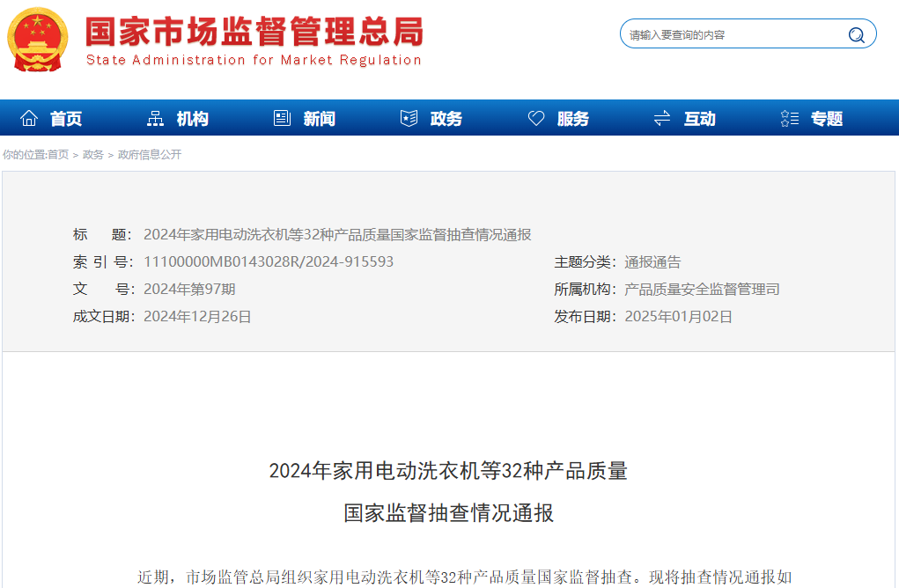Image resolution: width=899 pixels, height=588 pixels.
Task: Click the 索引号 label
Action: pos(103,262)
